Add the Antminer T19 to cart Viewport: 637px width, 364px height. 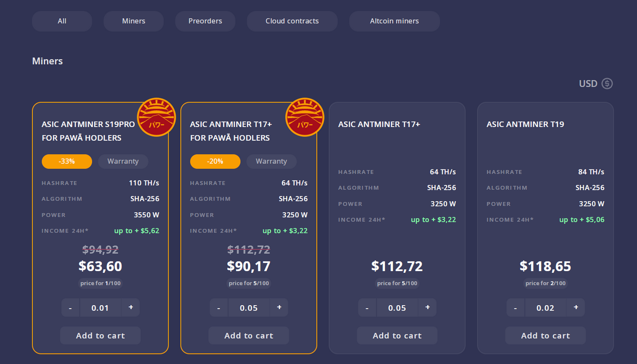click(545, 335)
